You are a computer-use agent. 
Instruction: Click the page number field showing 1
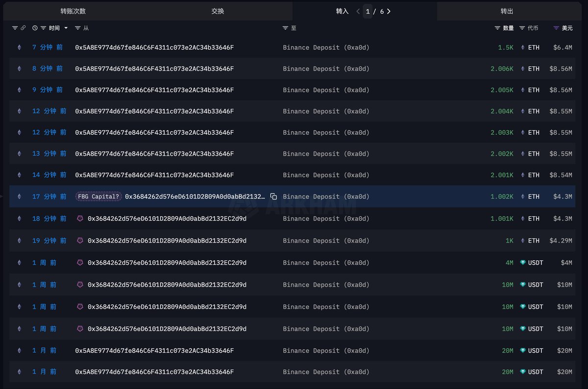point(368,11)
